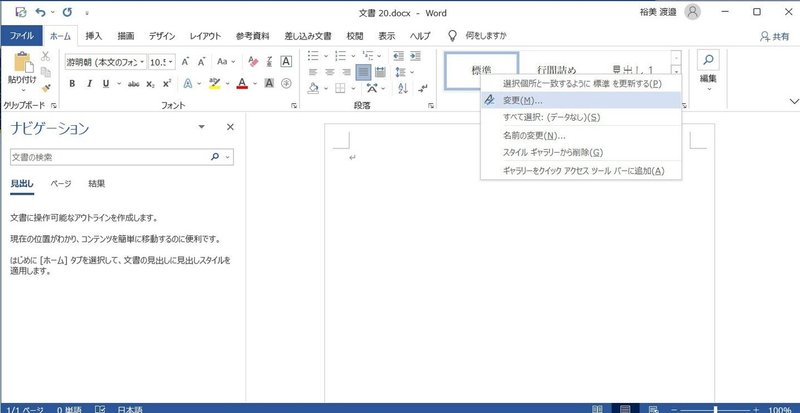
Task: Select the 標準 style in gallery
Action: (x=482, y=70)
